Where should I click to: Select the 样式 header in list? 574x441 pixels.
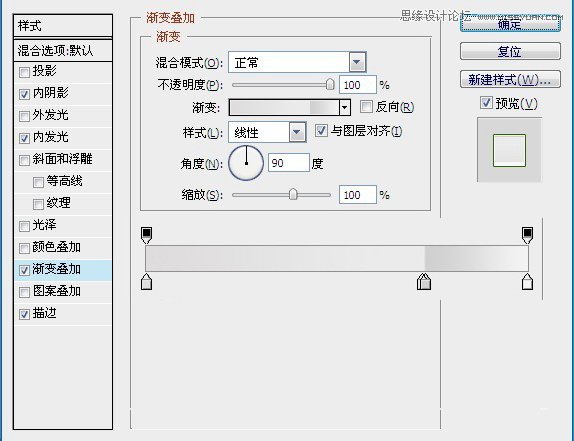point(63,26)
